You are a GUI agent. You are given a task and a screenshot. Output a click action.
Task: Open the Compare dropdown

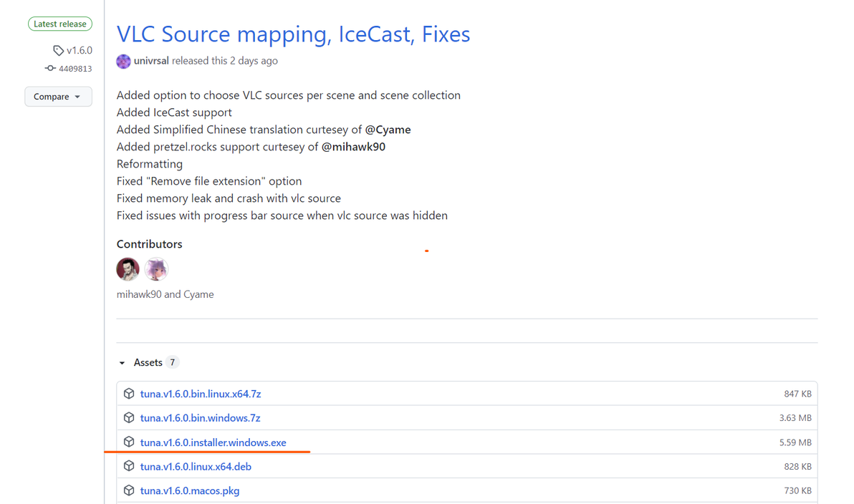pos(58,97)
